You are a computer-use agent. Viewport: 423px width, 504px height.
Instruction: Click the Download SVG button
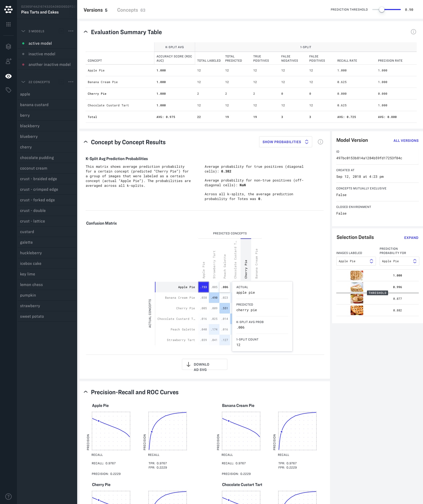point(204,365)
